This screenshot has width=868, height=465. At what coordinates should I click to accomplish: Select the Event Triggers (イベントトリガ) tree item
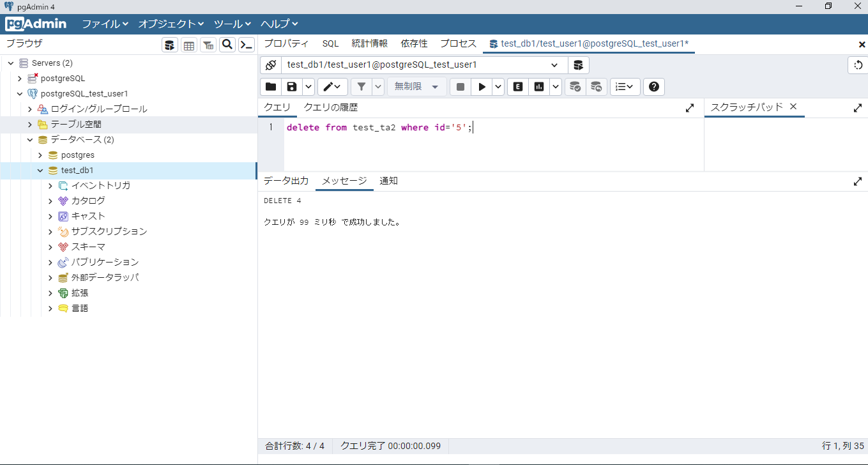100,186
